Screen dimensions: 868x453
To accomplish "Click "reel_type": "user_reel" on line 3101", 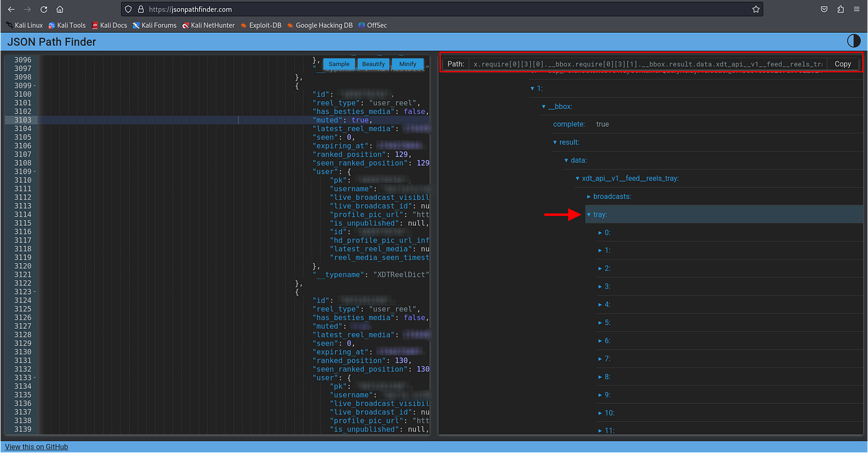I will pyautogui.click(x=366, y=103).
